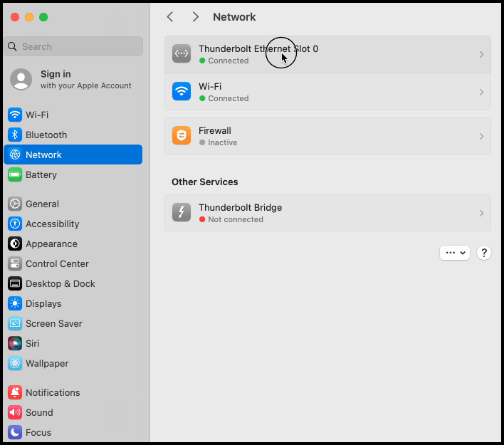Screen dimensions: 504x445
Task: Open the Wi-Fi row showing Connected
Action: pos(327,92)
